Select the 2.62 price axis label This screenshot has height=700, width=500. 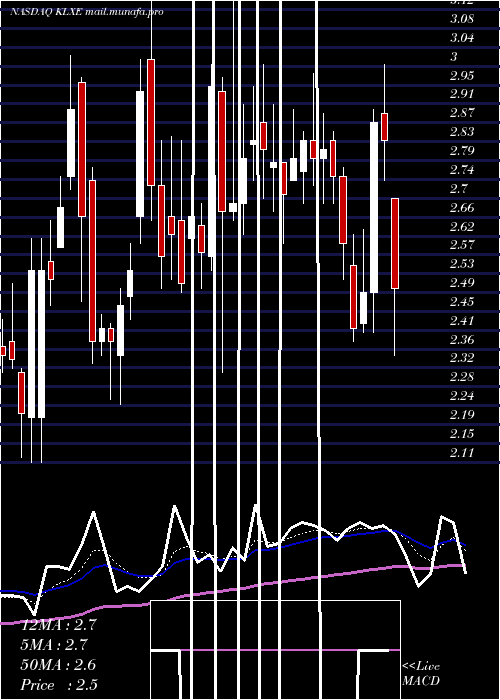point(462,227)
